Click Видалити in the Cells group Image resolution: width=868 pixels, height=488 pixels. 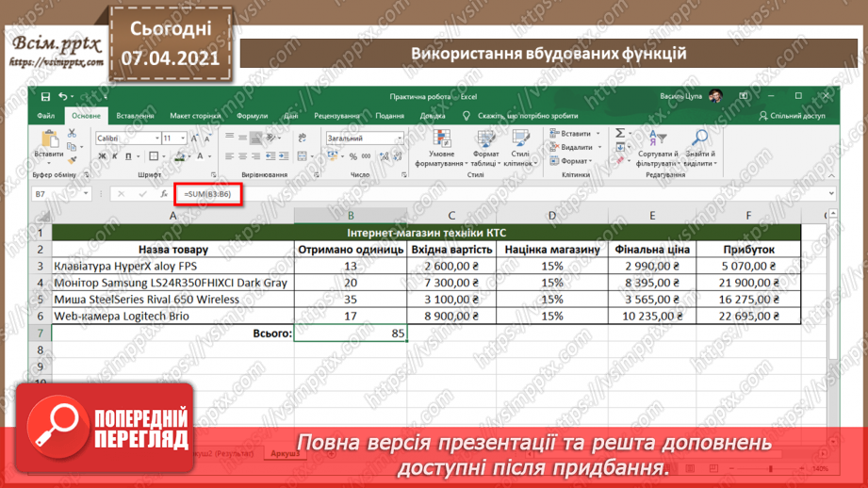(576, 147)
